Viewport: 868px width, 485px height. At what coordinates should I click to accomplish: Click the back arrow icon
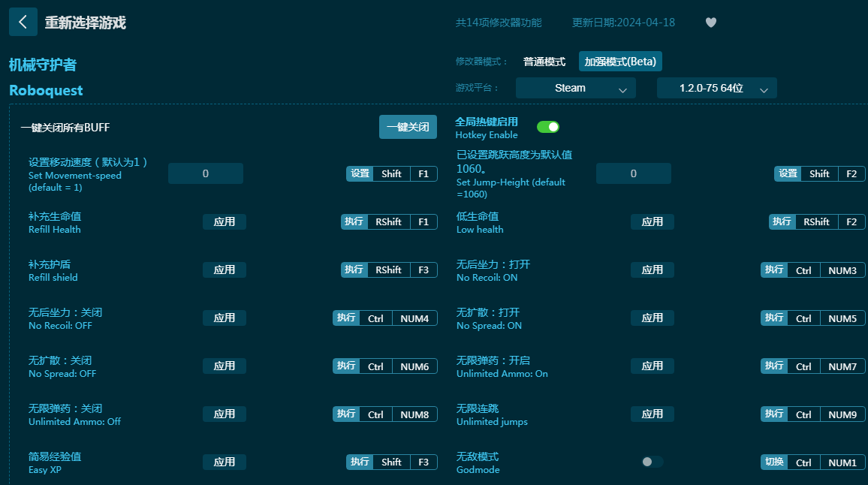tap(23, 22)
